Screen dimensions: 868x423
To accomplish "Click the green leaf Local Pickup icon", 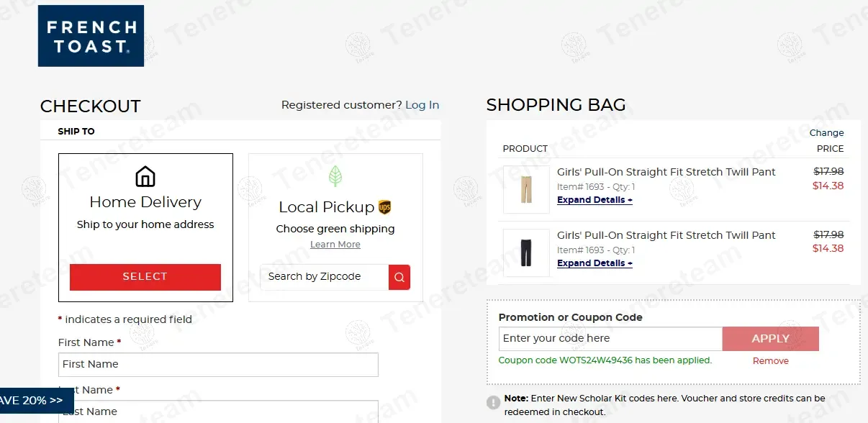I will point(335,176).
